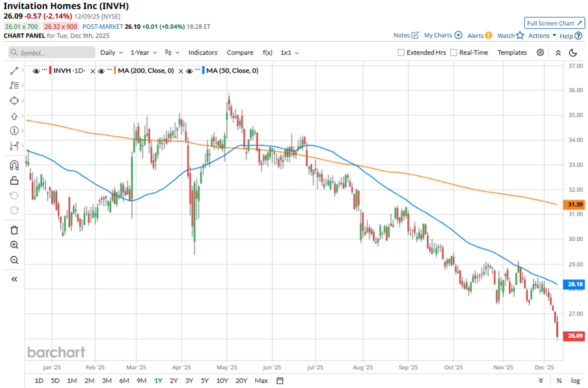Hide the MA 200 line via eye icon

pyautogui.click(x=101, y=71)
